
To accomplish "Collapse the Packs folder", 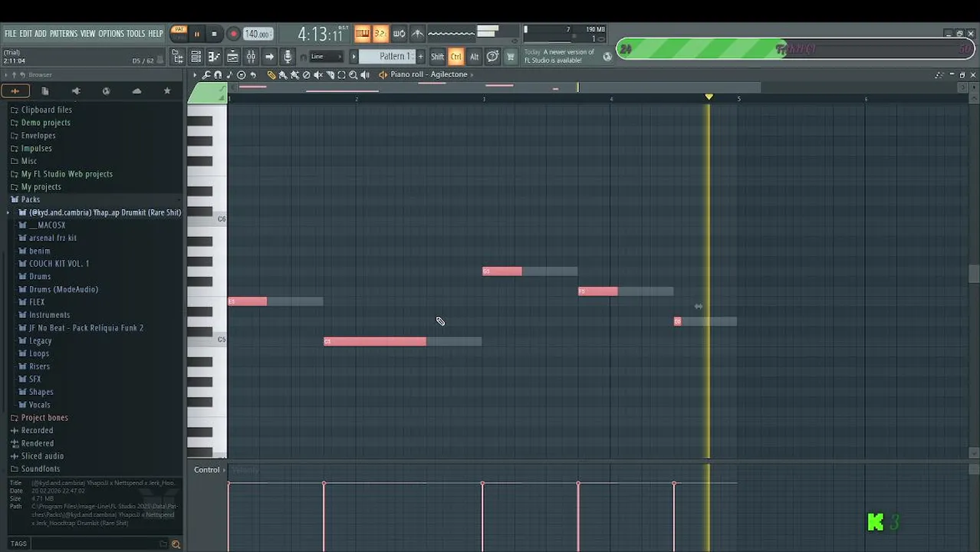I will coord(31,199).
